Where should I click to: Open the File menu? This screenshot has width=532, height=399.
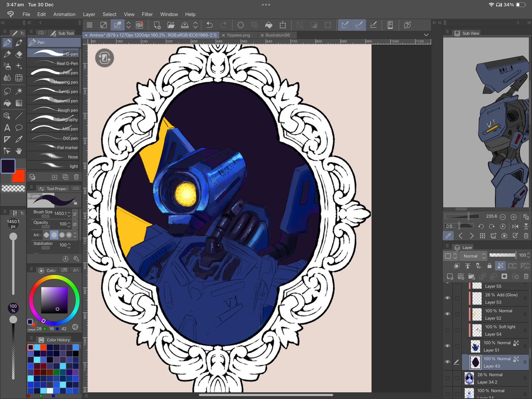tap(26, 14)
